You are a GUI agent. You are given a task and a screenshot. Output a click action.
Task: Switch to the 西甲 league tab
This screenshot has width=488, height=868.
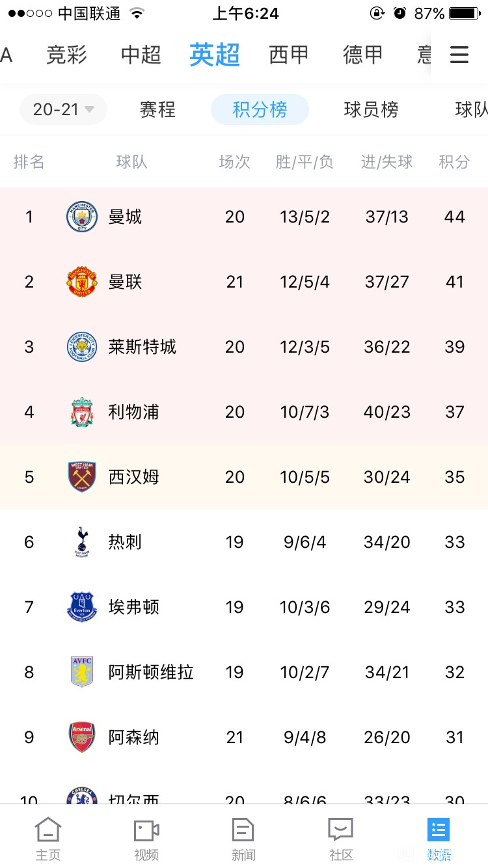[x=289, y=55]
